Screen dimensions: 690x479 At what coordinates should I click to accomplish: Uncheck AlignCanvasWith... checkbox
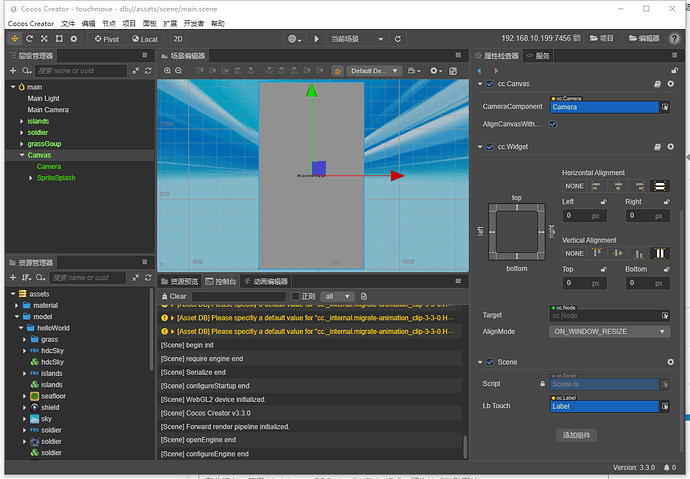coord(552,124)
